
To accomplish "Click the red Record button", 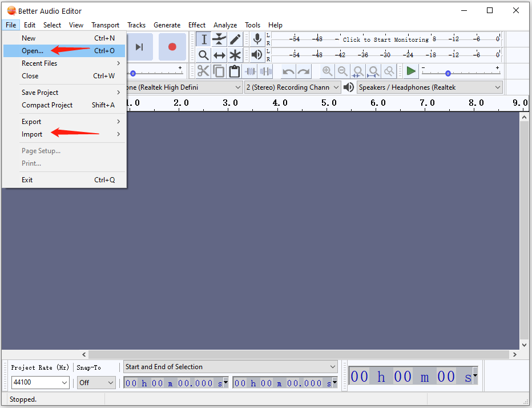I will (172, 47).
